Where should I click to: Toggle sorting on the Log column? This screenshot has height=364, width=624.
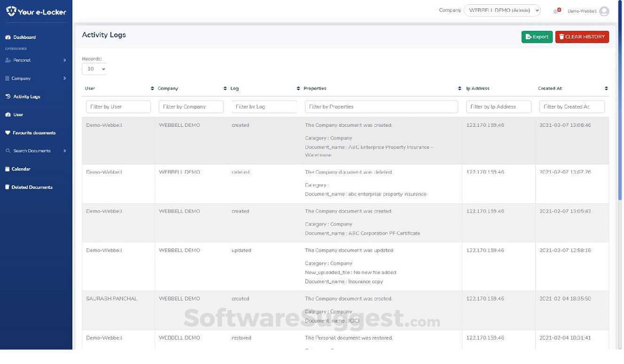coord(297,87)
